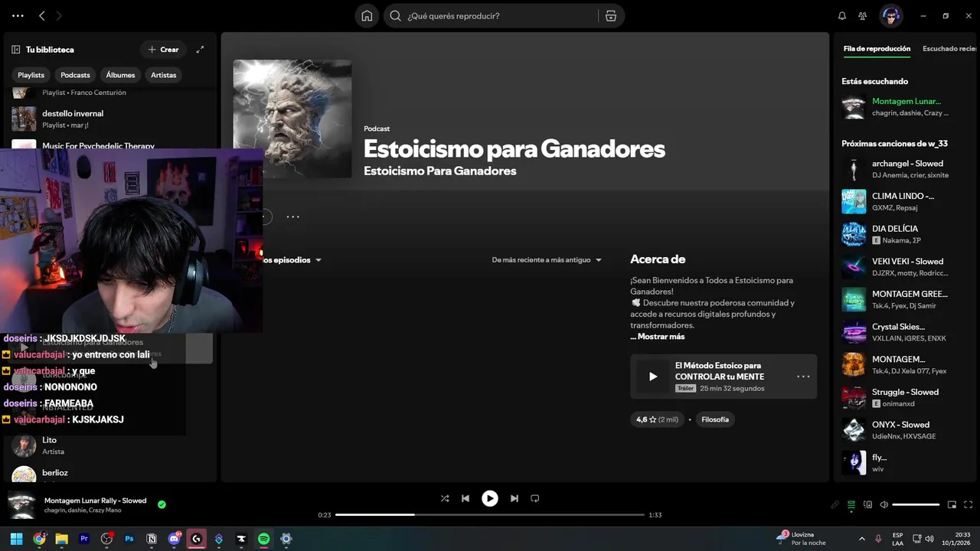Play the El Método Estoico trailer
This screenshot has width=980, height=551.
[652, 377]
